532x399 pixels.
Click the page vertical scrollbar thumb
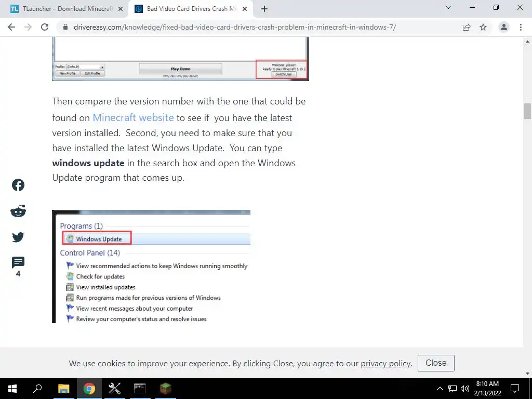(x=527, y=111)
